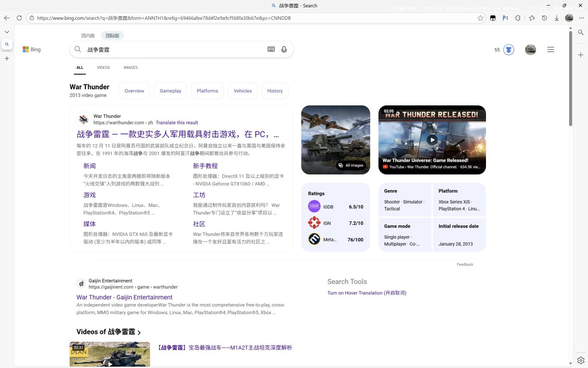This screenshot has width=588, height=368.
Task: Open the Tampermonkey extension icon
Action: click(x=493, y=18)
